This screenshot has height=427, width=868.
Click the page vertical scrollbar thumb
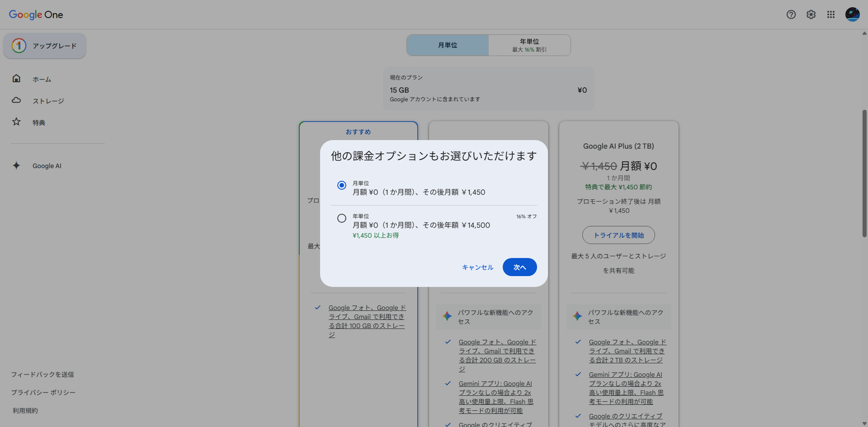(x=864, y=173)
